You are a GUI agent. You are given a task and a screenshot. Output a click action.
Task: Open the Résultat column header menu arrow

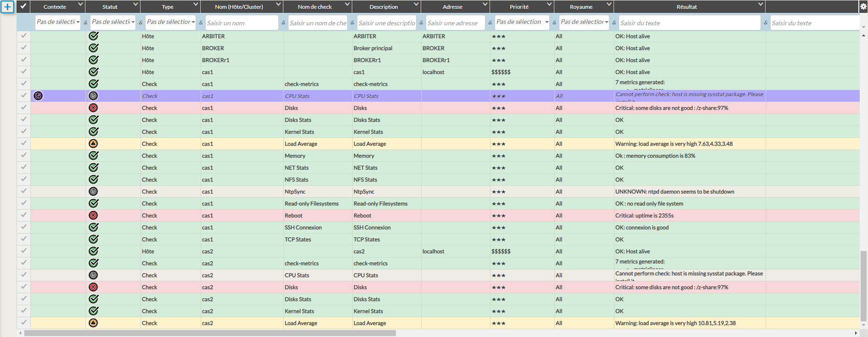761,5
